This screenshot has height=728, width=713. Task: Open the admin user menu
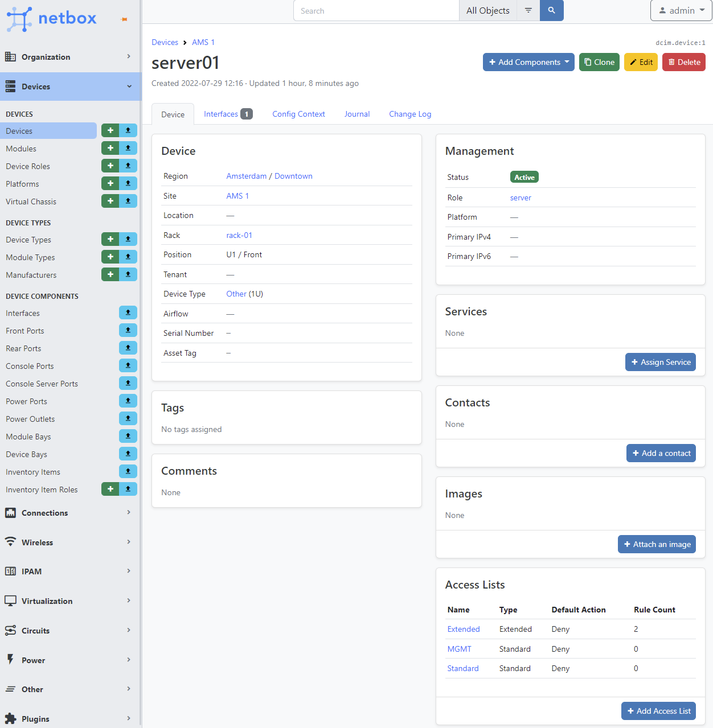coord(681,11)
